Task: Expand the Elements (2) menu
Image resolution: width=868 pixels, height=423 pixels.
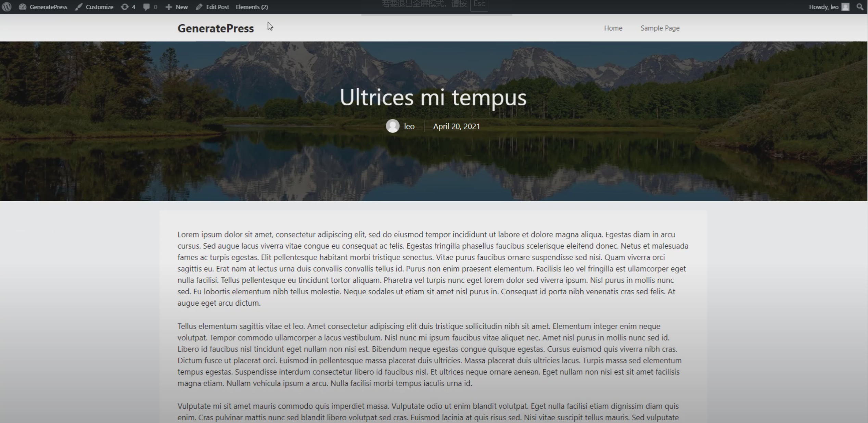Action: (252, 7)
